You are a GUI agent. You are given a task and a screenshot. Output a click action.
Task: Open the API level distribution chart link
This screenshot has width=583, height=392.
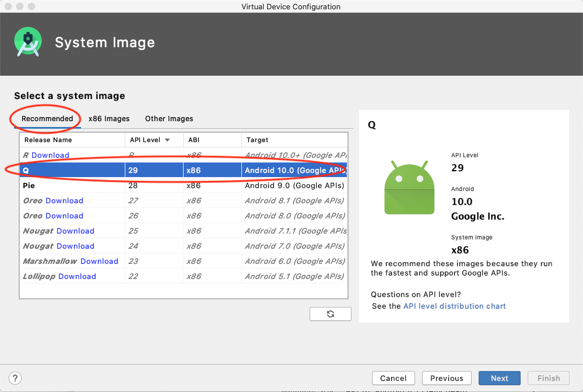pyautogui.click(x=454, y=306)
